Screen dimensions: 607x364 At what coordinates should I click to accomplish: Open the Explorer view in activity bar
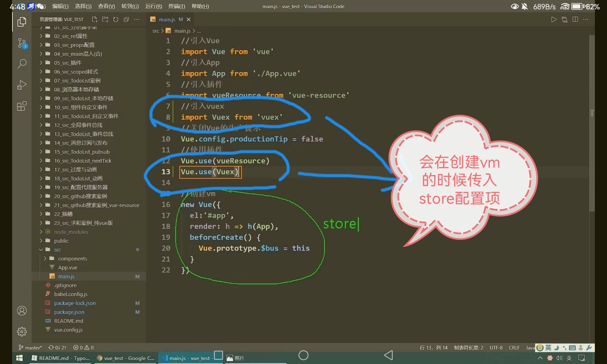coord(22,22)
